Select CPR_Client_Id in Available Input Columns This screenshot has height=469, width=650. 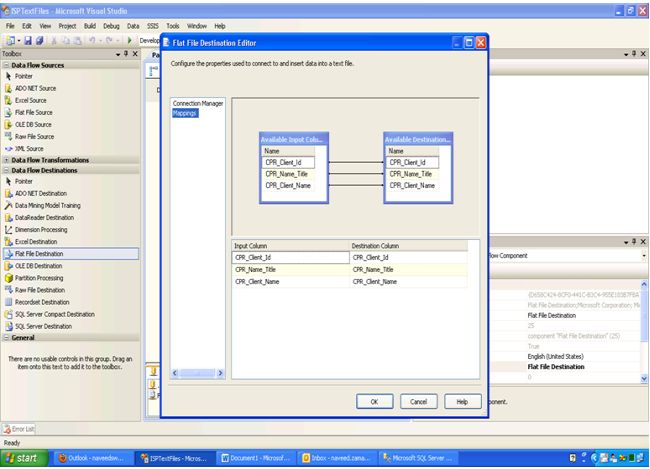288,163
